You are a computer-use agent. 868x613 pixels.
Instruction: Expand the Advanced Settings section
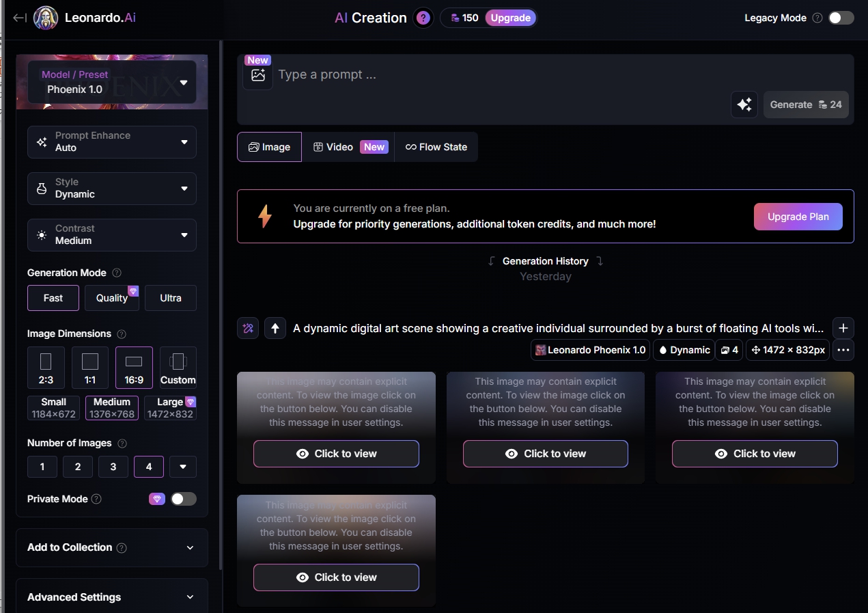coord(112,597)
